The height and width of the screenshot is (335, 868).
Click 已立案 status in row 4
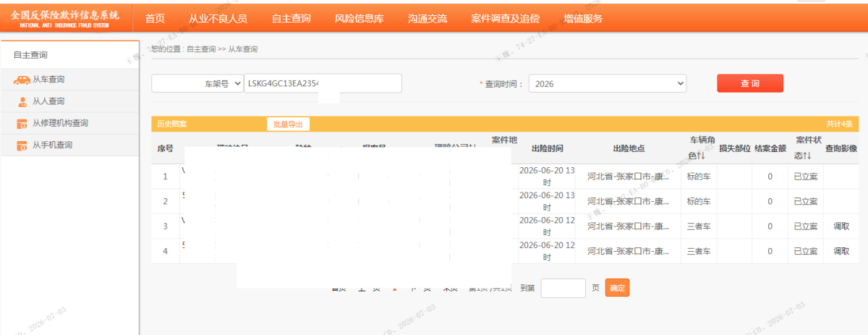(806, 251)
